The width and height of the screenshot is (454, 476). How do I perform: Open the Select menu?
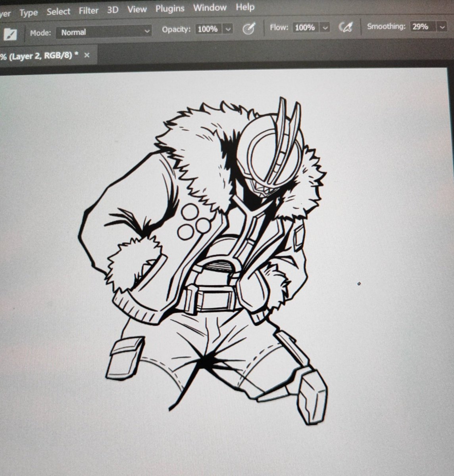[58, 12]
